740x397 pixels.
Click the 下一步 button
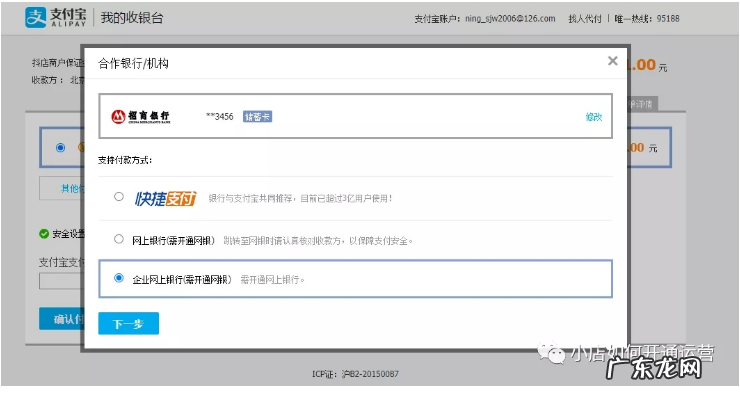coord(128,323)
